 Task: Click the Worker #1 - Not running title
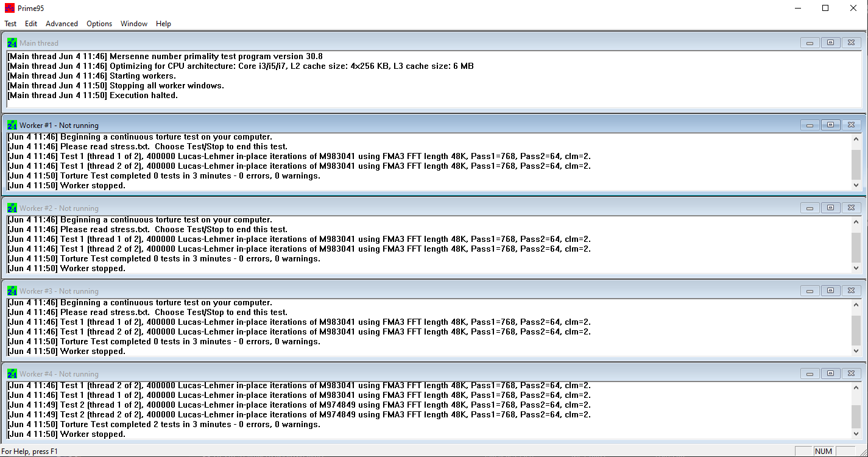pyautogui.click(x=59, y=126)
